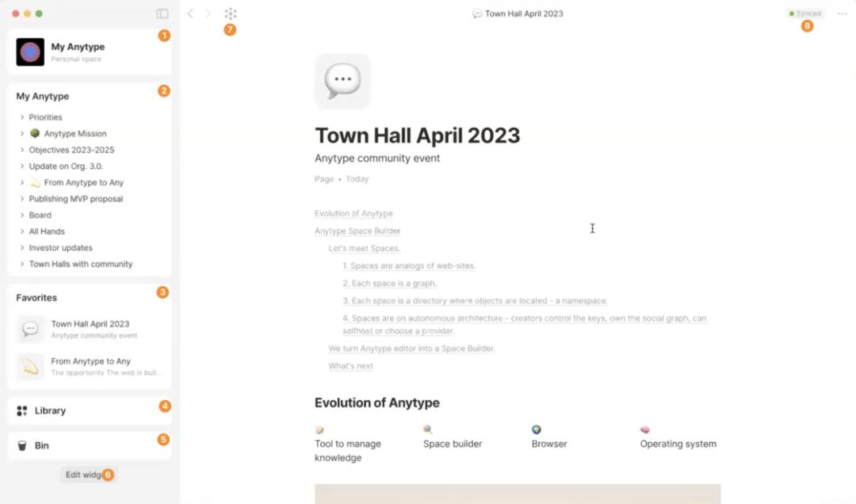Click Town Hall April 2023 title bar text
Screen dimensions: 856x504
coord(524,13)
